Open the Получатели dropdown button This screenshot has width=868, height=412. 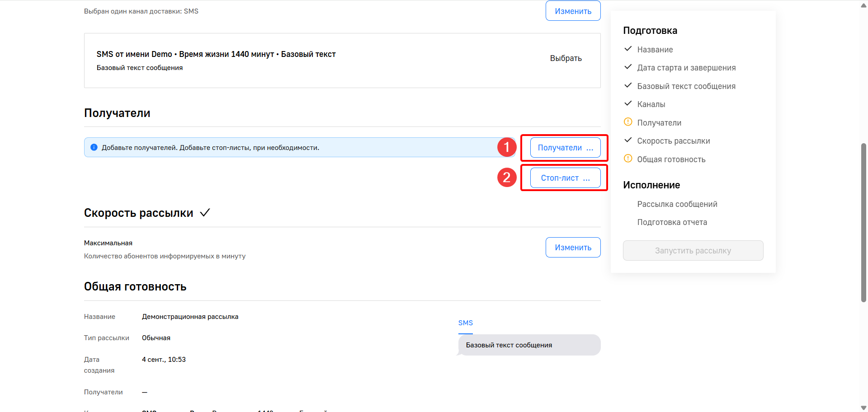(x=565, y=148)
